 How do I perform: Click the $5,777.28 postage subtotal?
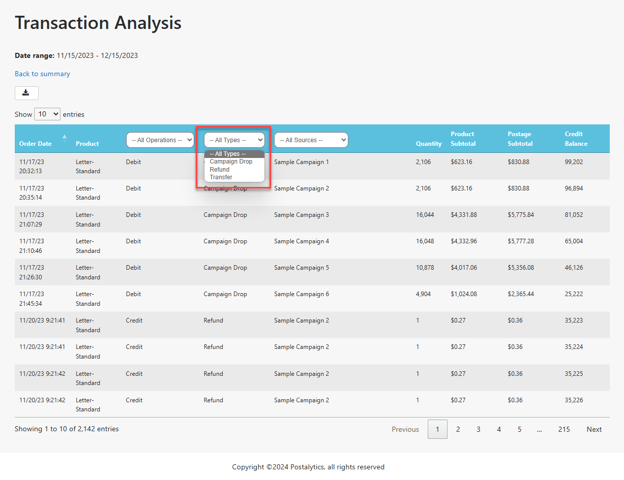click(x=521, y=241)
